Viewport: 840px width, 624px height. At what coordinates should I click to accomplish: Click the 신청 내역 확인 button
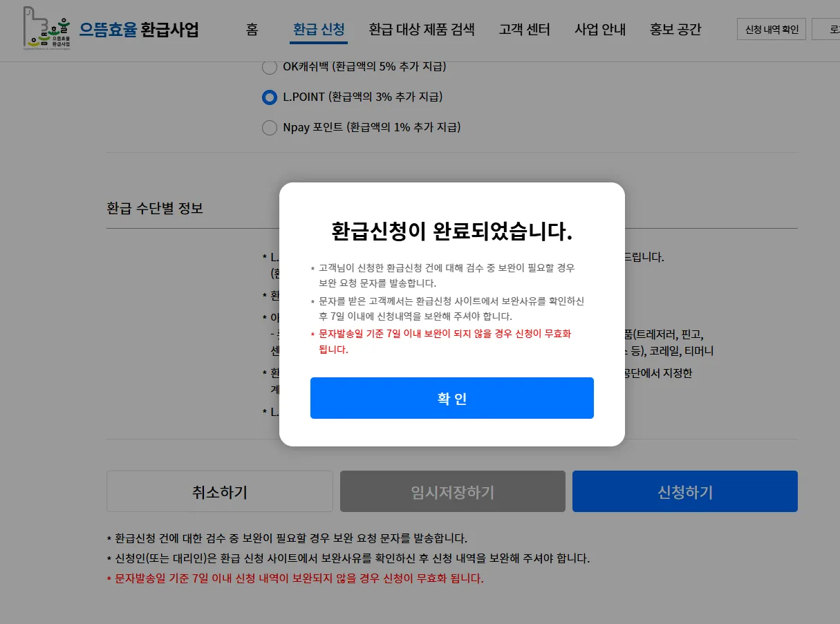click(x=772, y=30)
